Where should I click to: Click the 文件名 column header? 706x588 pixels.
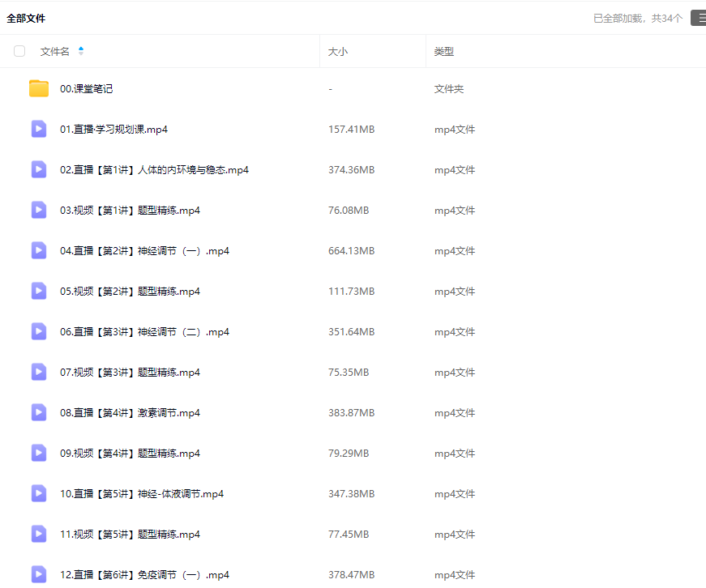click(55, 51)
